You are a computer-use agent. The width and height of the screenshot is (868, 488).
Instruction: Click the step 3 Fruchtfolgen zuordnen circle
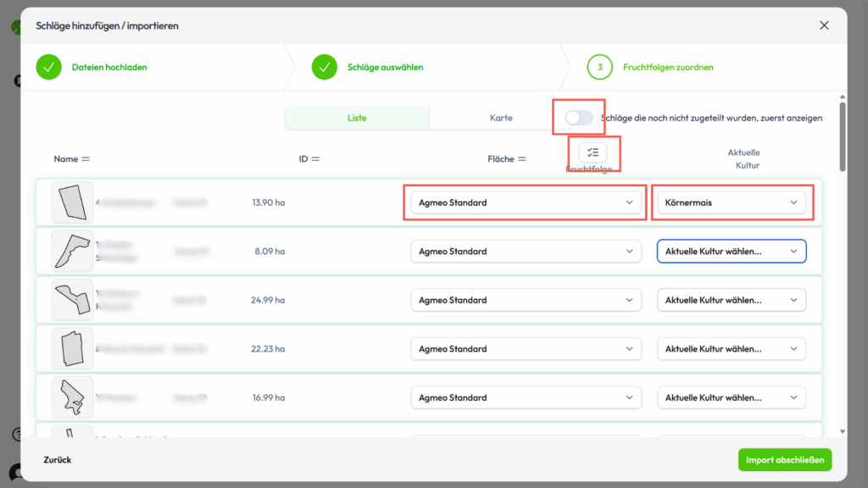(x=599, y=67)
